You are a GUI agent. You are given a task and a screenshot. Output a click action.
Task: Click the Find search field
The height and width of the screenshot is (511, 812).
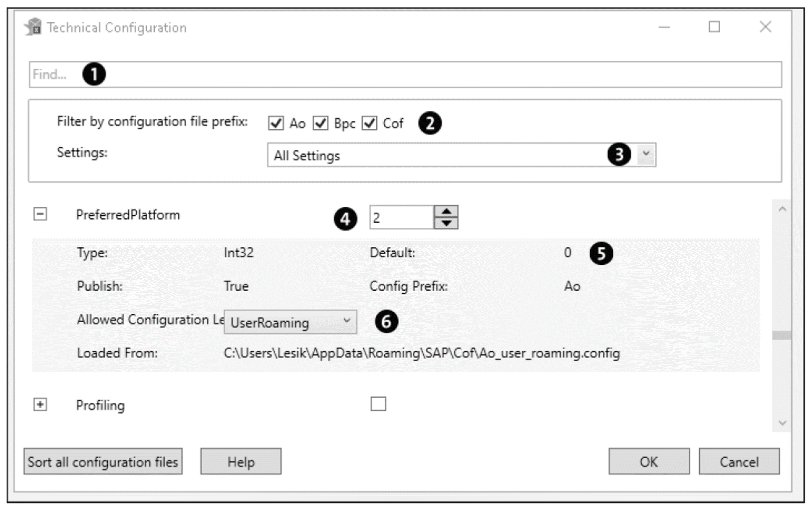click(200, 74)
